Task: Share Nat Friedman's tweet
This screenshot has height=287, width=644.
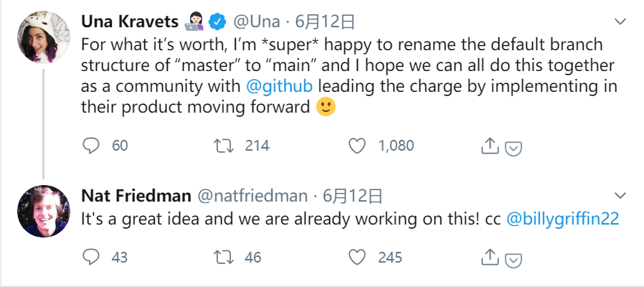Action: (489, 256)
